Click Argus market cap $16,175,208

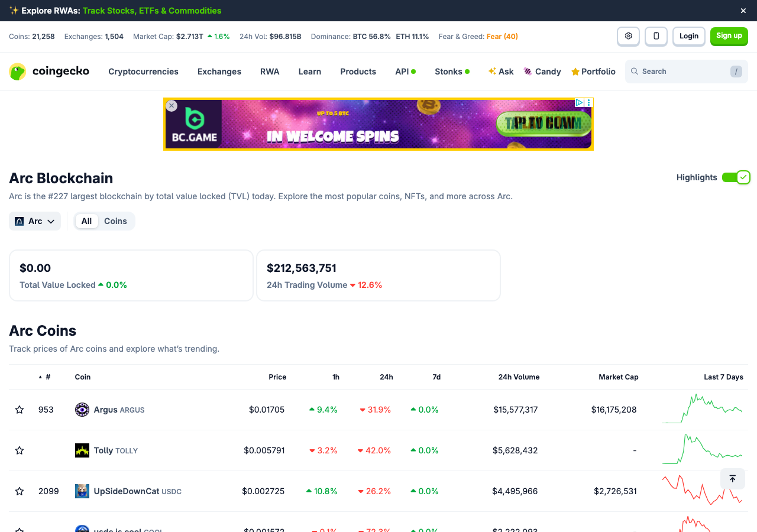614,410
